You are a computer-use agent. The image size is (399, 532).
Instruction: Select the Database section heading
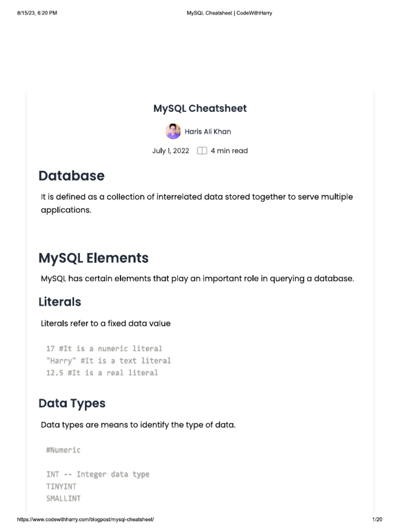[72, 176]
